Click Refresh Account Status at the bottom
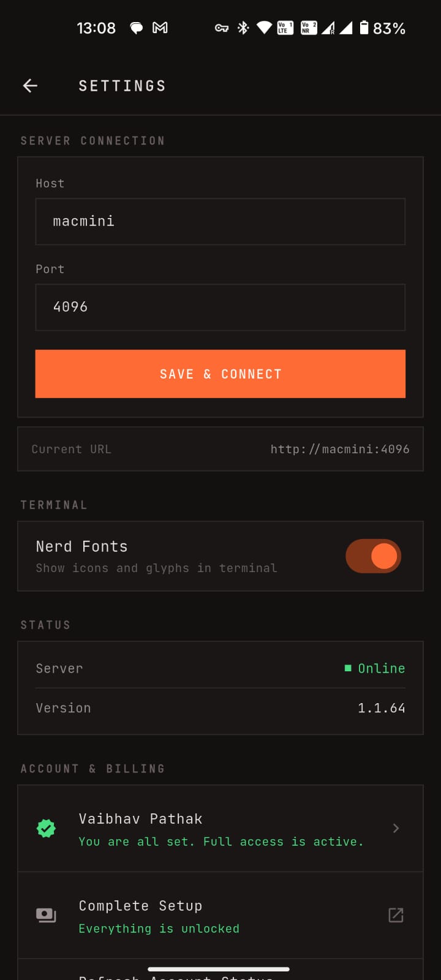Image resolution: width=441 pixels, height=980 pixels. click(x=221, y=975)
